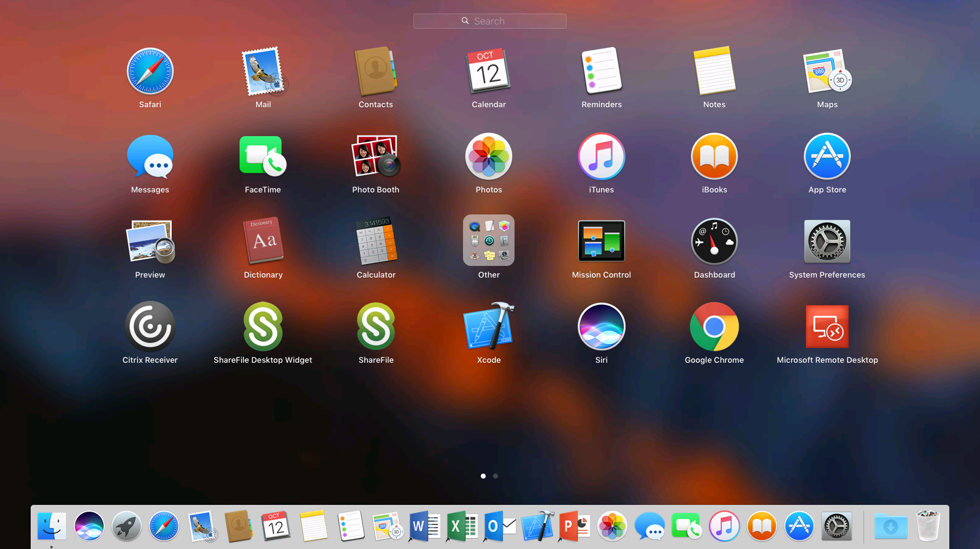Launch App Store from the Launchpad grid

tap(827, 156)
